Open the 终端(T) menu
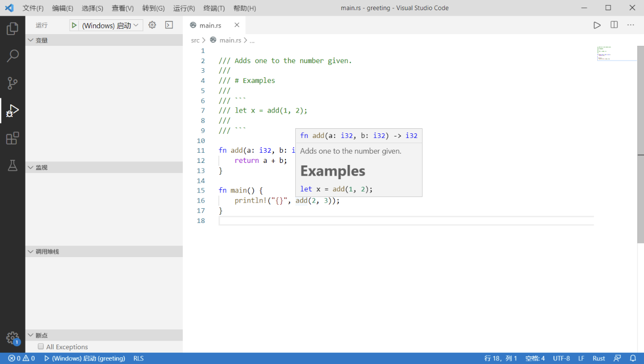The width and height of the screenshot is (644, 364). 214,8
